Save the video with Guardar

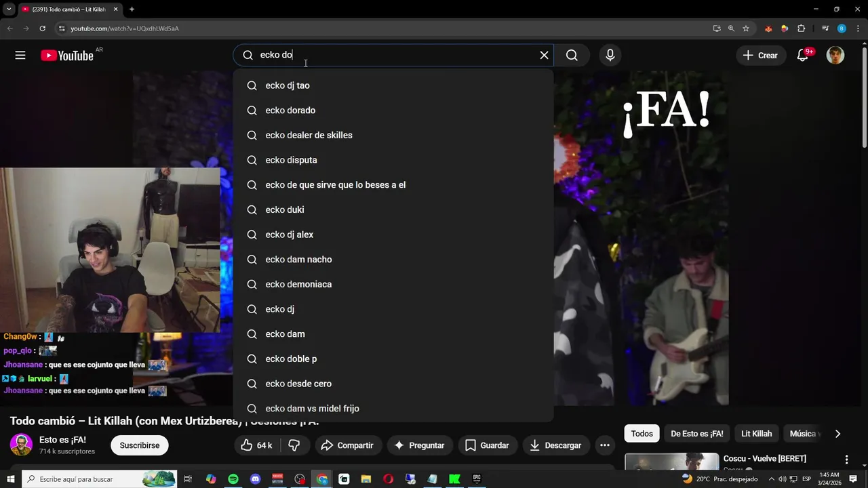tap(487, 445)
